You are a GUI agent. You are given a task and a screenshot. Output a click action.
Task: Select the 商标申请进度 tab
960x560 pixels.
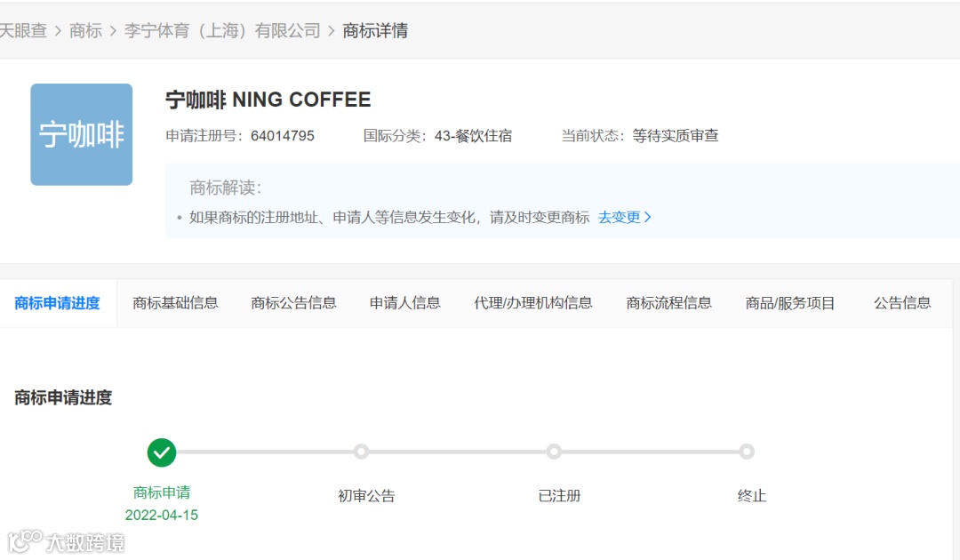point(58,303)
